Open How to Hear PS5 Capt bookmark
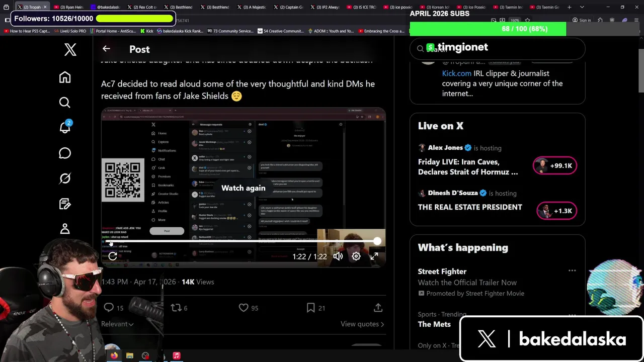The width and height of the screenshot is (644, 362). point(27,31)
